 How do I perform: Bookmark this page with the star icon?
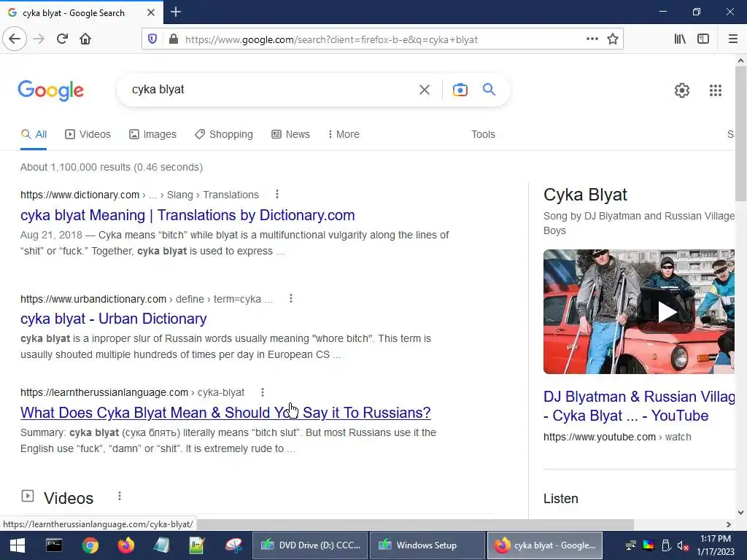[x=613, y=39]
